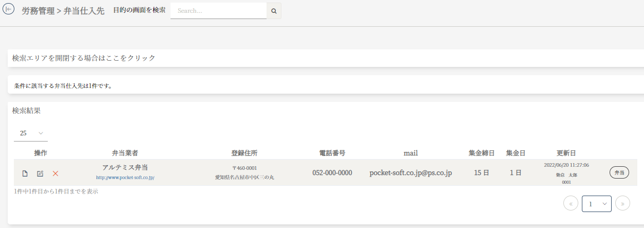This screenshot has height=228, width=644.
Task: Open the 25 rows-per-page dropdown
Action: coord(31,133)
